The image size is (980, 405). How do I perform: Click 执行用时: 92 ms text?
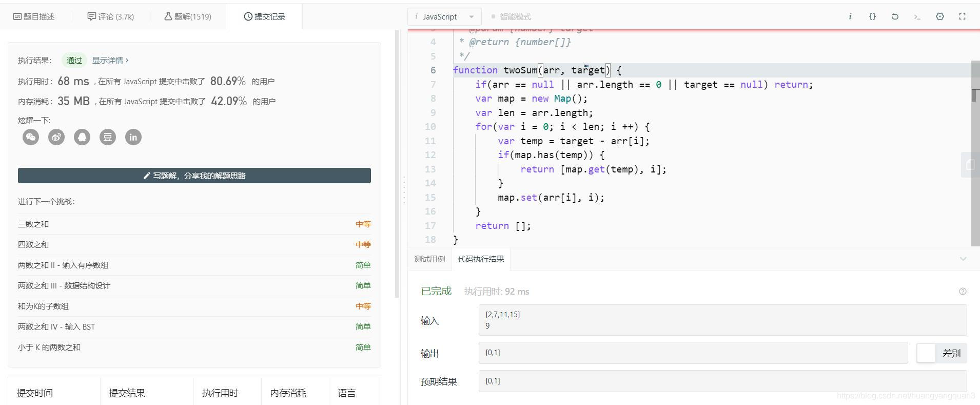(497, 292)
